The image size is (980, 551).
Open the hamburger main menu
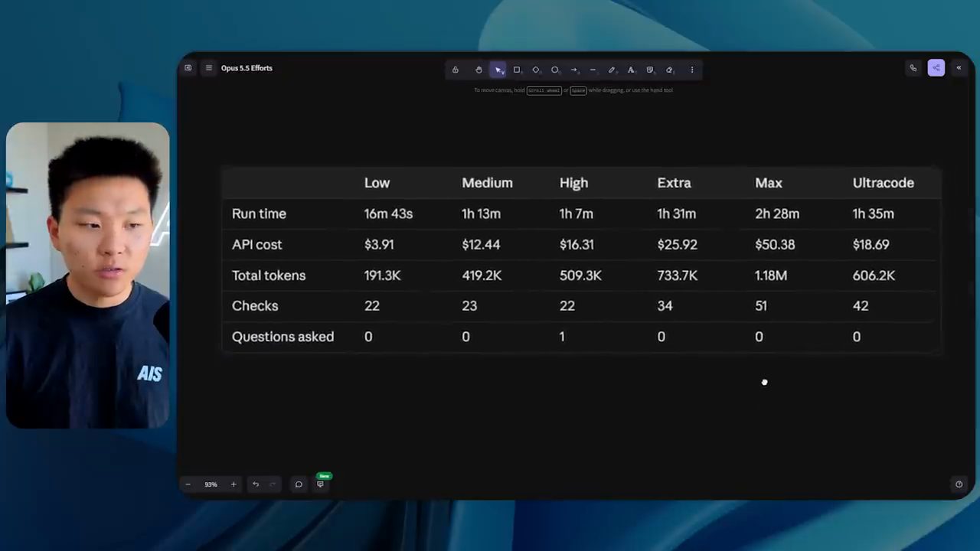coord(208,68)
